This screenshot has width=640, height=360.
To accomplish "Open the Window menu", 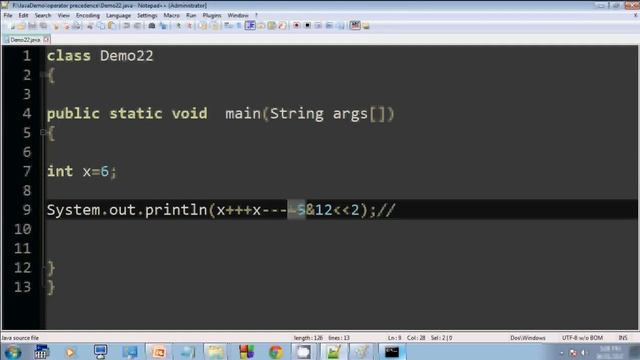I will tap(238, 15).
